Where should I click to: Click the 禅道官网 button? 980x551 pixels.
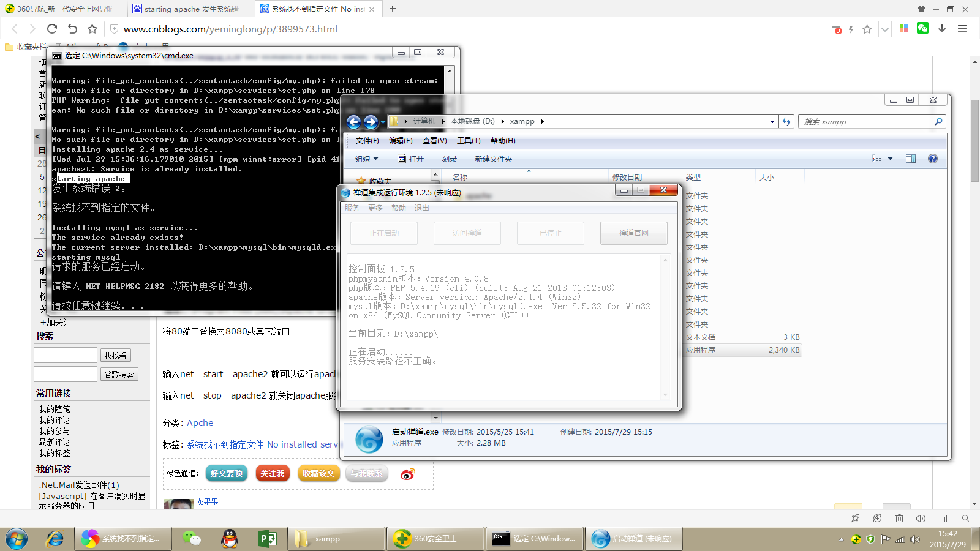click(x=633, y=233)
